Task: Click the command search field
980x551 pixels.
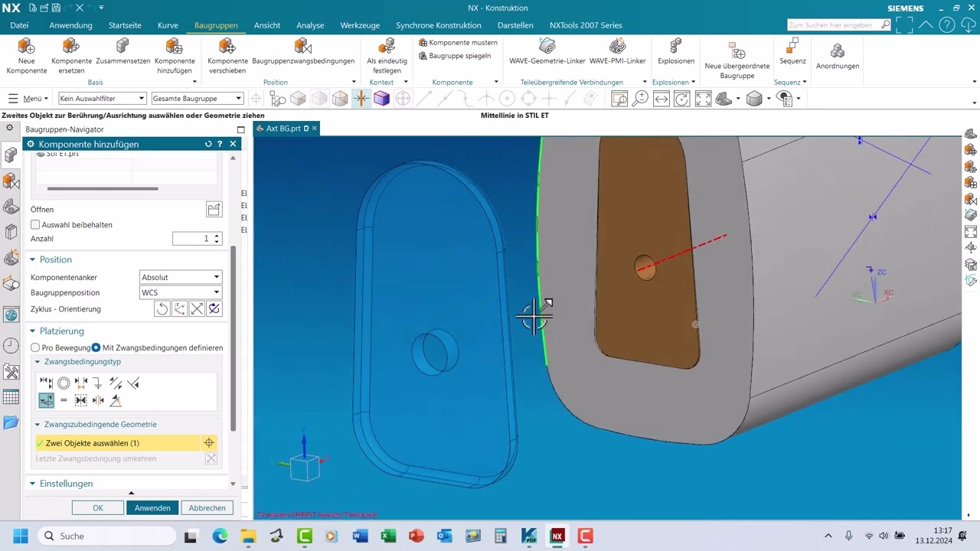Action: pyautogui.click(x=839, y=25)
